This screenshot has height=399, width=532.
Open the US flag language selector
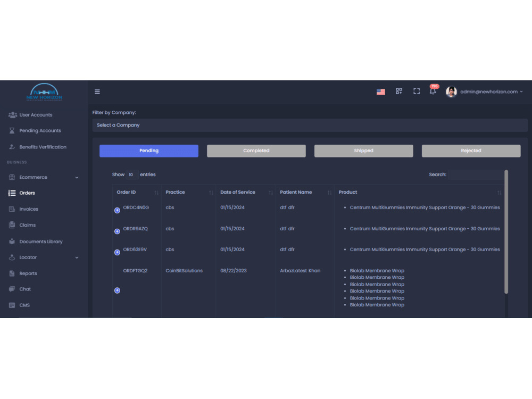click(x=381, y=92)
